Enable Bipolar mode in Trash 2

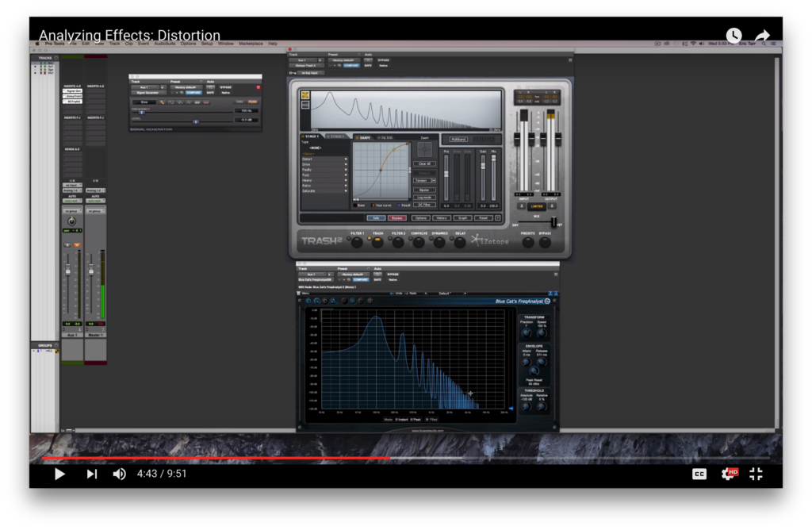coord(424,190)
